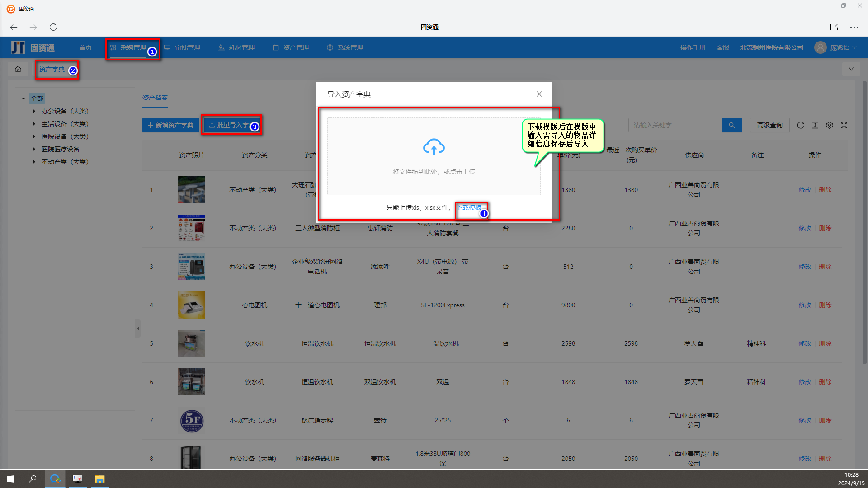Click the blue search magnifier button
The image size is (868, 488).
pos(731,125)
